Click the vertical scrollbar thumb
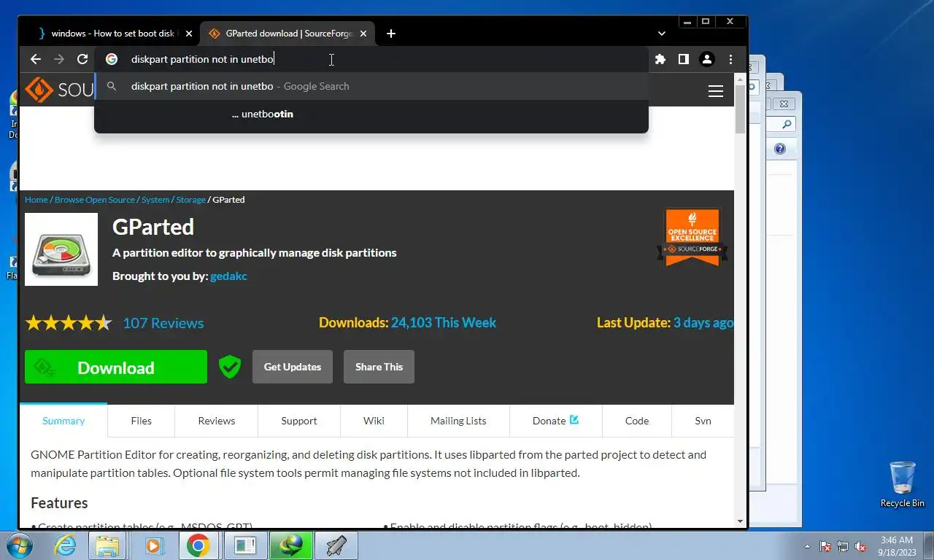This screenshot has width=934, height=560. pos(741,109)
